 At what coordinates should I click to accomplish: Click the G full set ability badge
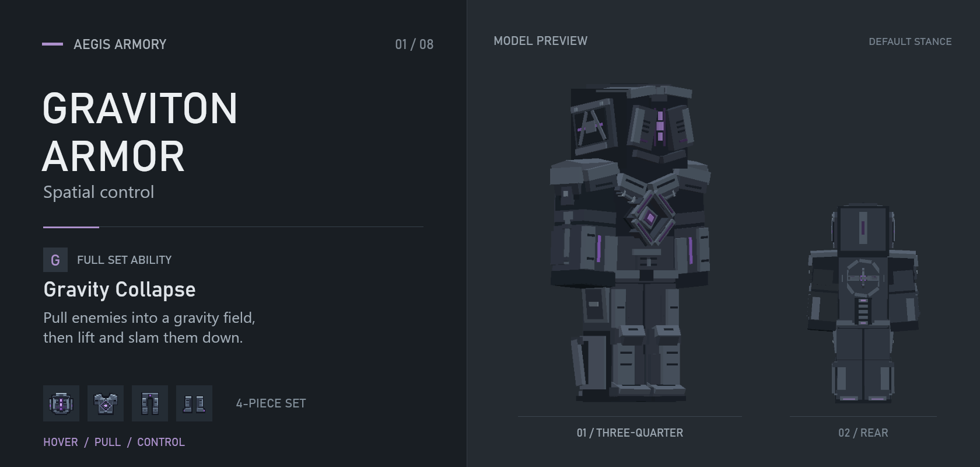point(55,260)
